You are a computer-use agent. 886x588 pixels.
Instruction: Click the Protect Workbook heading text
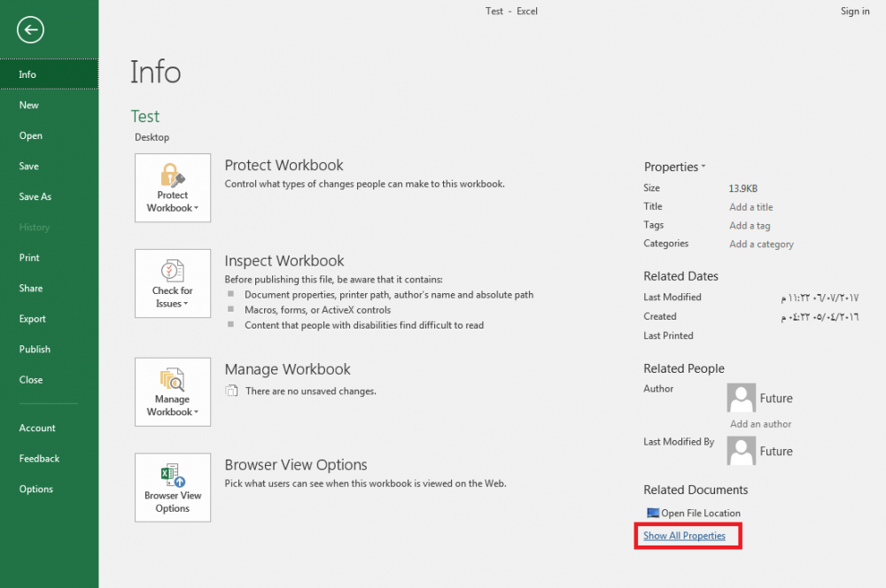[x=284, y=165]
